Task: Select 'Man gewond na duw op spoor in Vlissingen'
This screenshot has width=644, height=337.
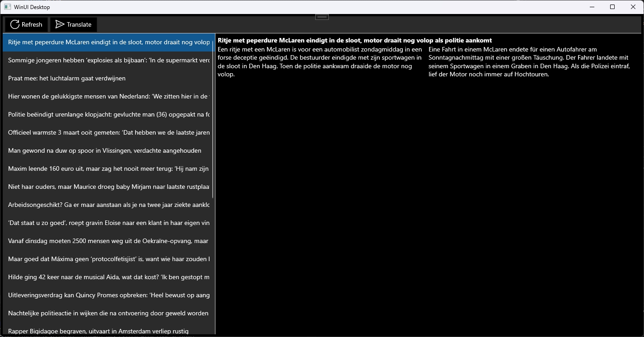Action: pyautogui.click(x=108, y=150)
